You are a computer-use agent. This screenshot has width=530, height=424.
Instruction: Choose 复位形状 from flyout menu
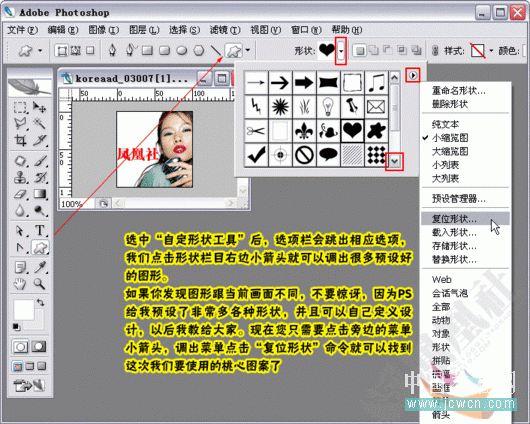pyautogui.click(x=465, y=219)
